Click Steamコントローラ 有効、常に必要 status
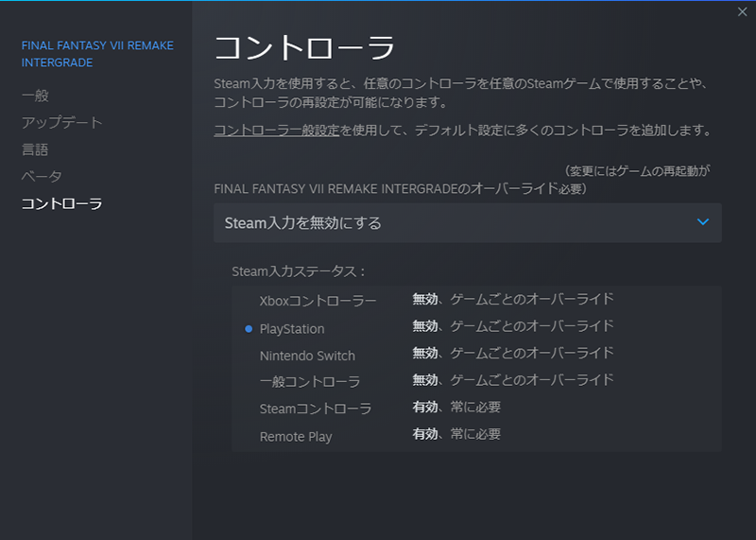 [x=456, y=408]
